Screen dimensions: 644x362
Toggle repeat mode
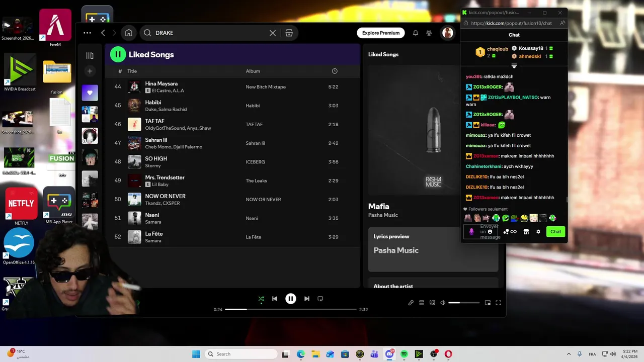coord(320,299)
